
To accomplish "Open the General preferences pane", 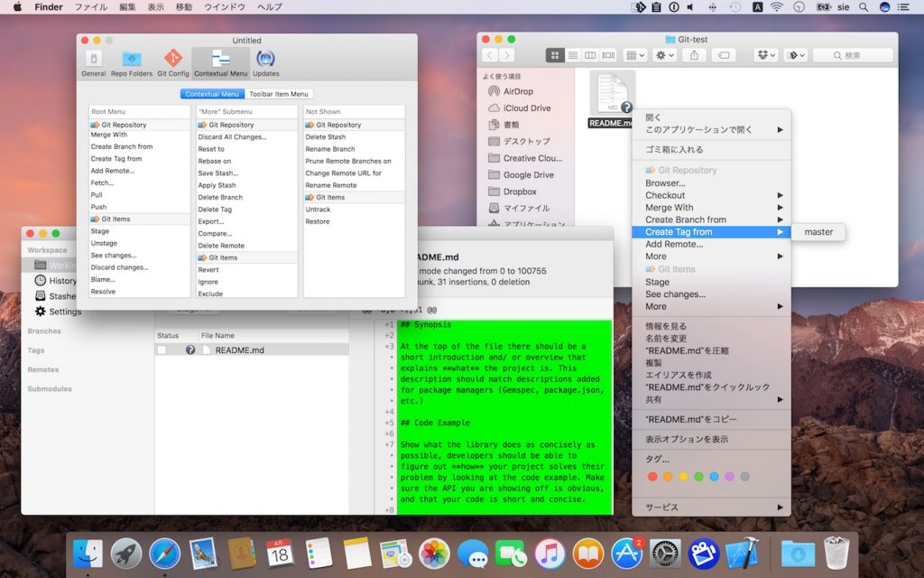I will tap(93, 61).
